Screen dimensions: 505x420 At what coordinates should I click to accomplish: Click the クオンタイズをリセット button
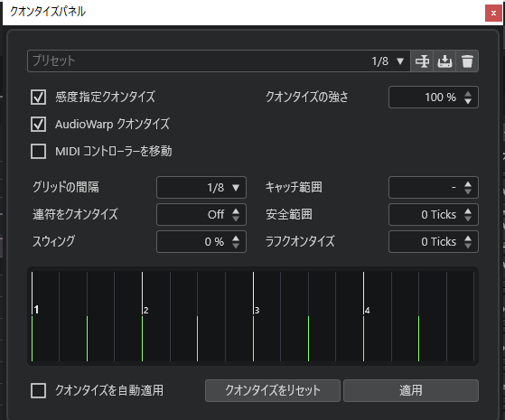coord(273,390)
